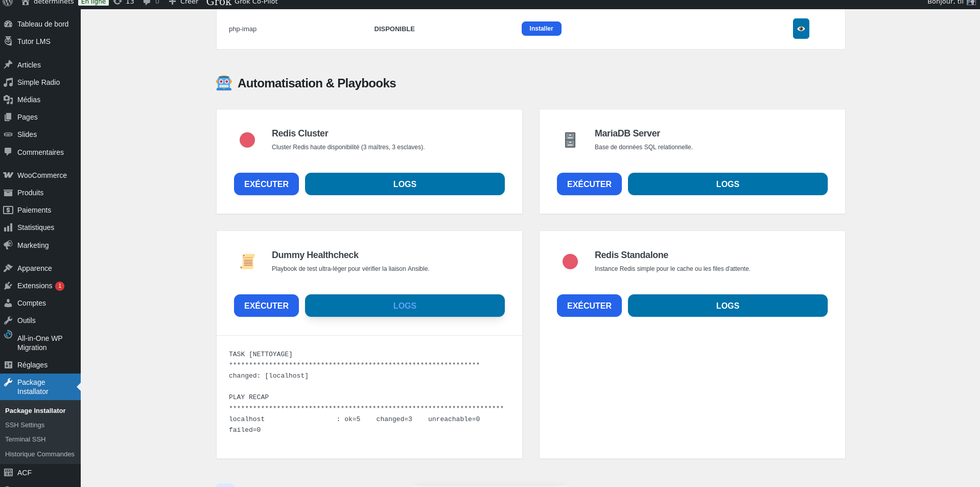Viewport: 980px width, 487px height.
Task: Click the Articles pin icon
Action: point(8,65)
